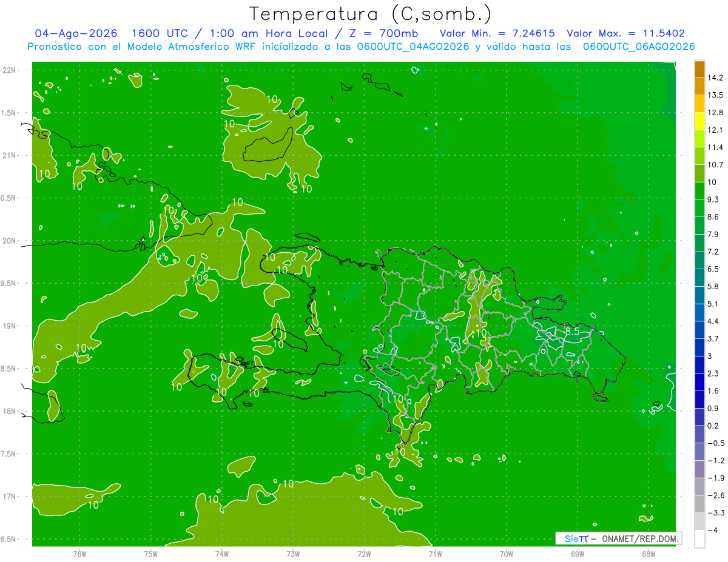
Task: Click the '12.1' colorbar scale value
Action: click(x=716, y=130)
